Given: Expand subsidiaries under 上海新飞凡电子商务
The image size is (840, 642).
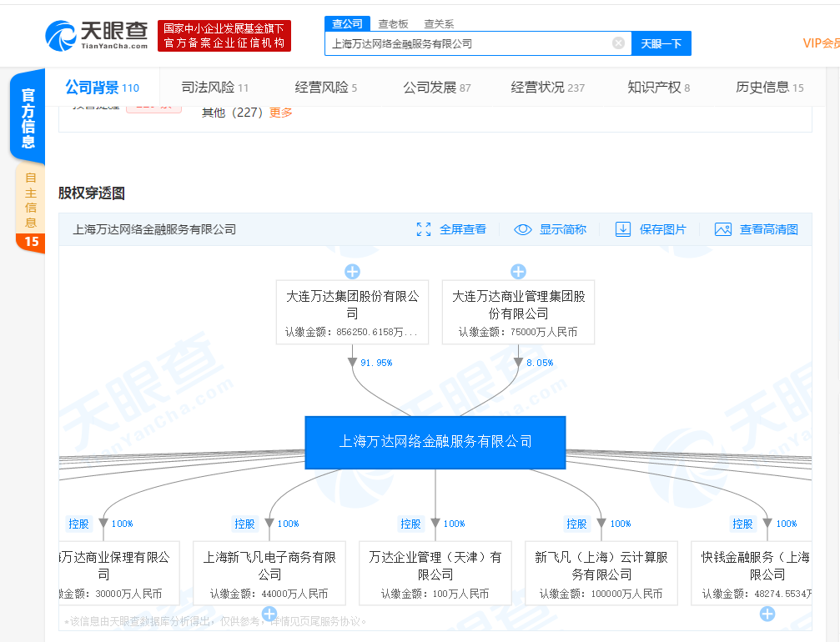Looking at the screenshot, I should [269, 614].
